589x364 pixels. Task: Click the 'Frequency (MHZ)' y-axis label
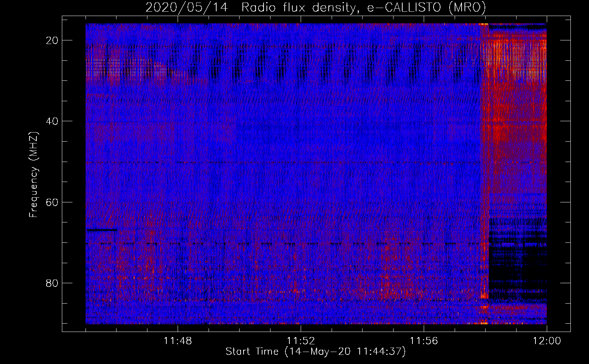(33, 175)
